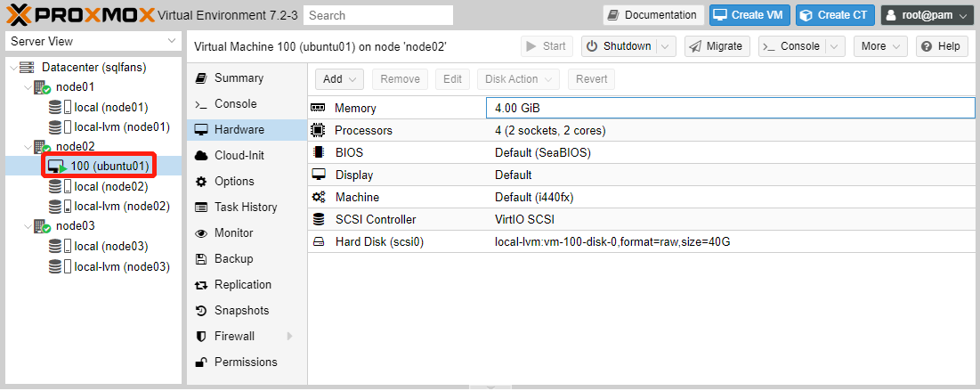
Task: Click the Firewall shield icon
Action: [x=201, y=337]
